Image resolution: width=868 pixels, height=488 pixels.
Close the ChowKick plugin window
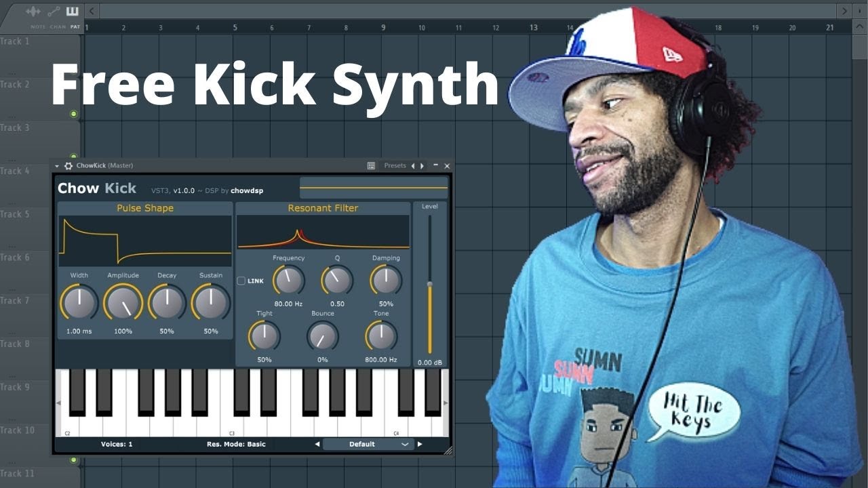pos(447,165)
